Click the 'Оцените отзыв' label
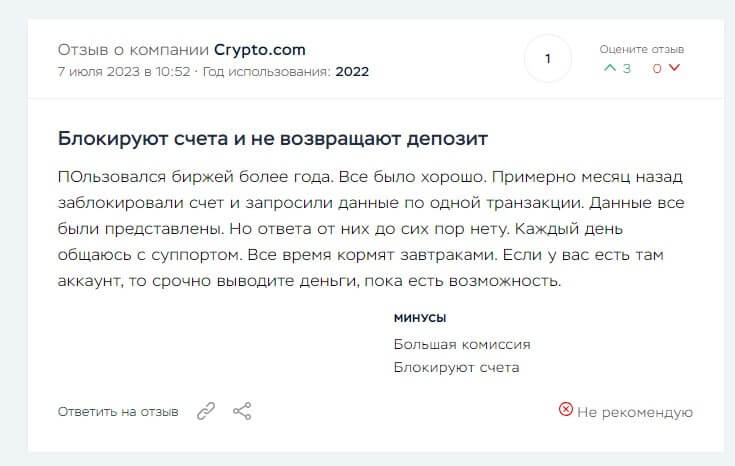735x466 pixels. (x=641, y=48)
